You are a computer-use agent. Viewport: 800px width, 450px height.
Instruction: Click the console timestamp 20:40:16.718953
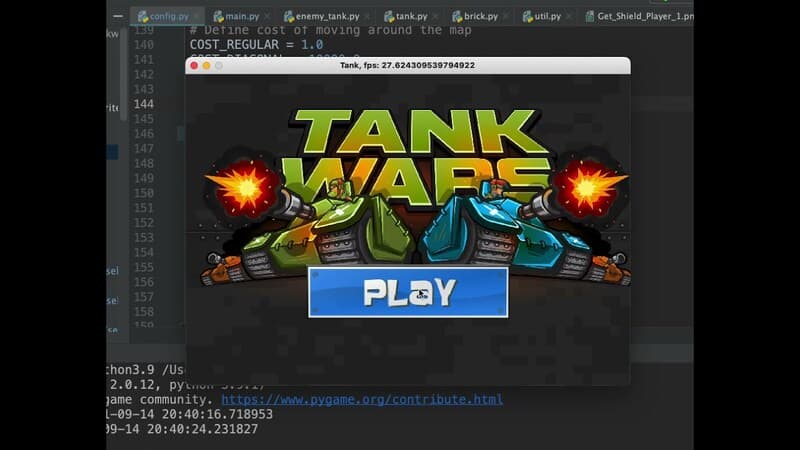(x=217, y=414)
